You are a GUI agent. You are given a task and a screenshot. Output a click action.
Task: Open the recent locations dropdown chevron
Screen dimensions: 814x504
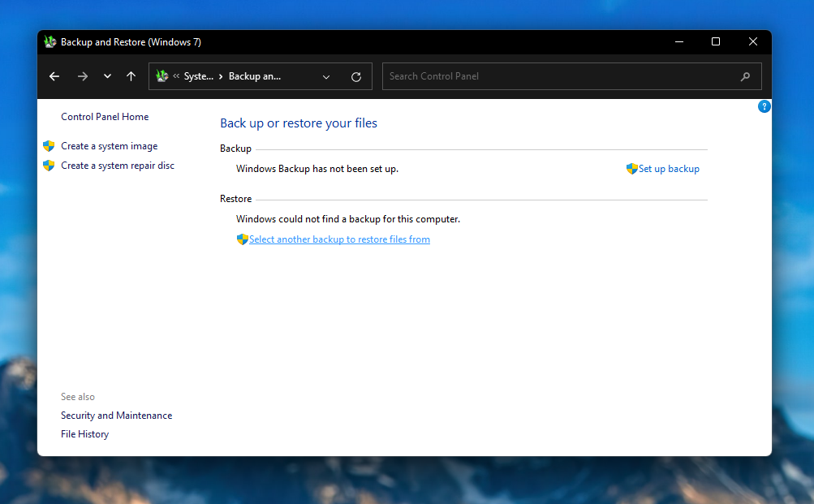pyautogui.click(x=107, y=76)
